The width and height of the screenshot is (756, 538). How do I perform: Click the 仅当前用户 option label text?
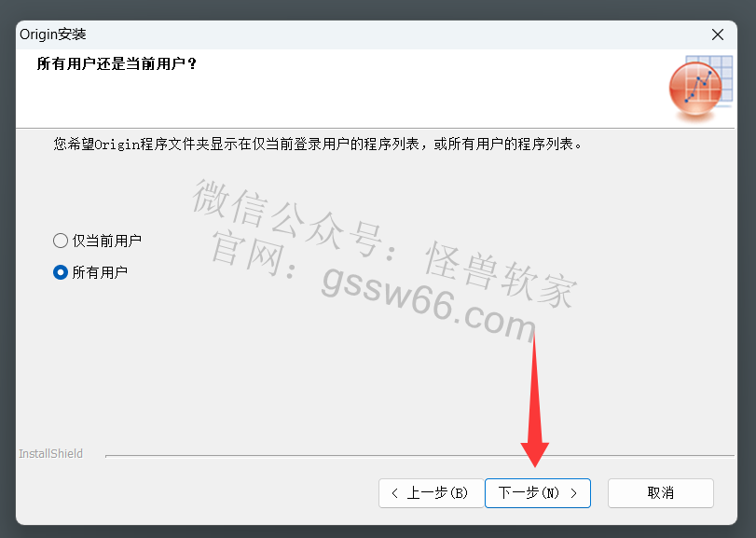pos(107,241)
